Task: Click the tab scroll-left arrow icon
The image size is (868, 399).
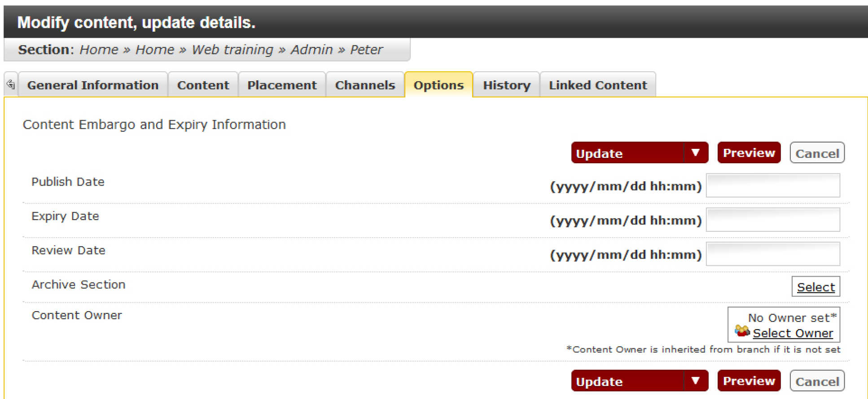Action: pos(11,84)
